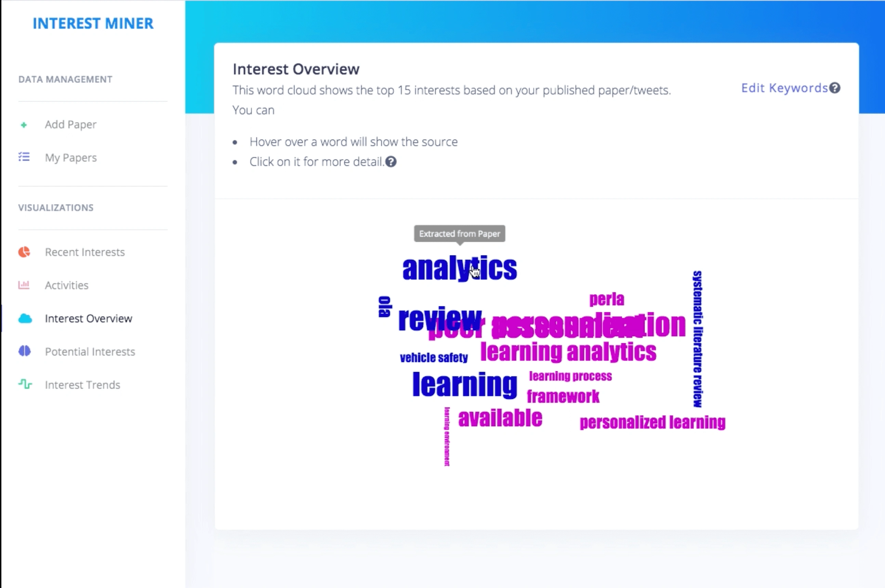
Task: Click on the analytics word in cloud
Action: [x=460, y=267]
